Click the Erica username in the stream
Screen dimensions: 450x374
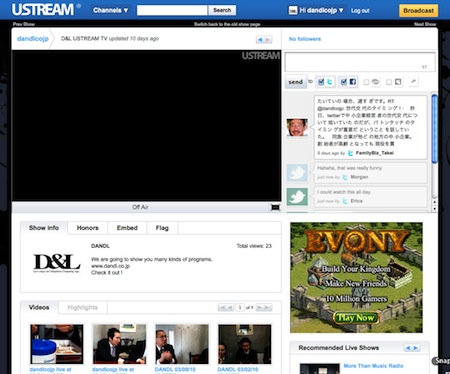pyautogui.click(x=356, y=201)
